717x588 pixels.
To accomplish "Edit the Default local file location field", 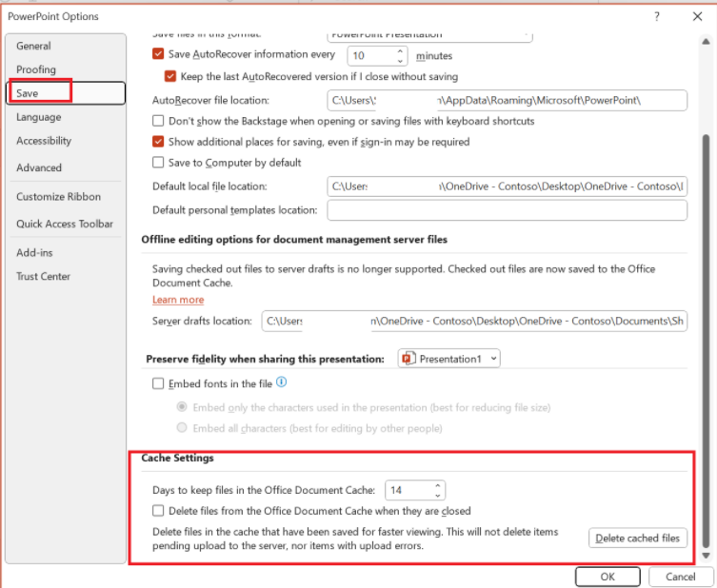I will point(508,186).
